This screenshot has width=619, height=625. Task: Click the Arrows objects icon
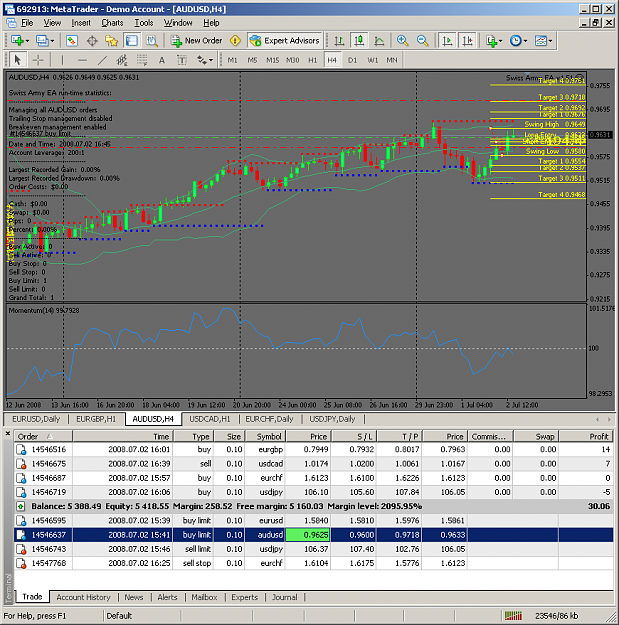coord(202,60)
